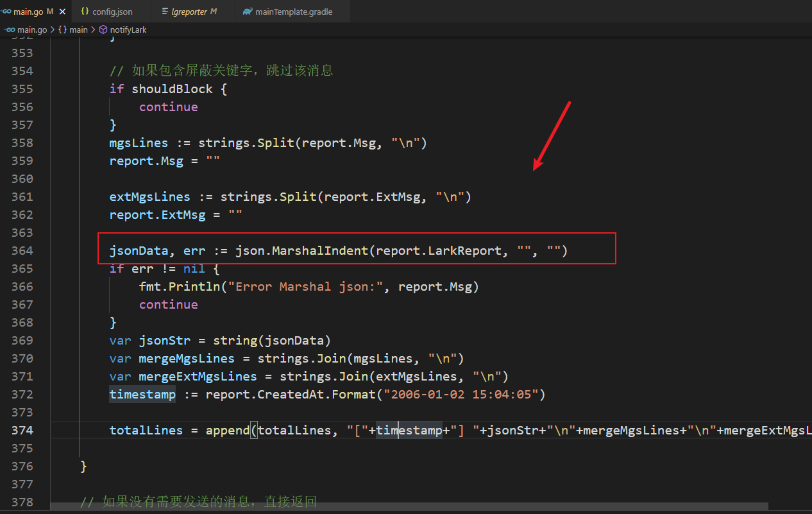
Task: Click mergeMgsLines declaration on line 370
Action: tap(187, 358)
